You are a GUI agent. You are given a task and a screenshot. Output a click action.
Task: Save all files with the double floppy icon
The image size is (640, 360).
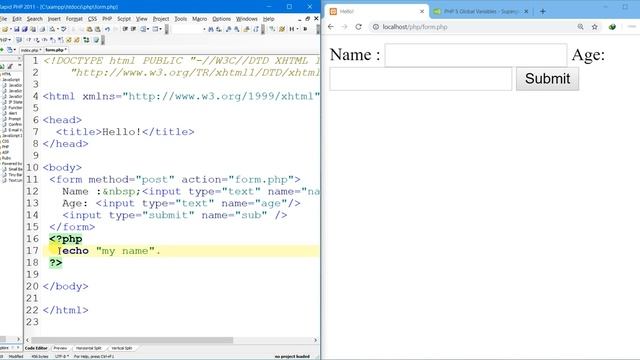(24, 29)
